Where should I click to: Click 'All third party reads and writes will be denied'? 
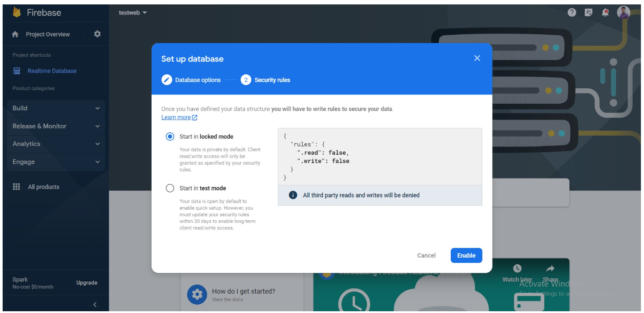pos(361,195)
